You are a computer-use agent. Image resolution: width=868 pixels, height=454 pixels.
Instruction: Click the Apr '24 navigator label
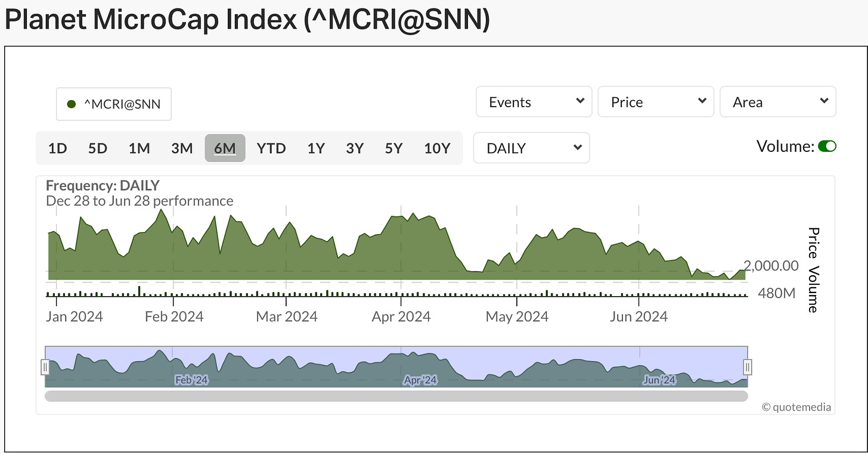tap(420, 380)
